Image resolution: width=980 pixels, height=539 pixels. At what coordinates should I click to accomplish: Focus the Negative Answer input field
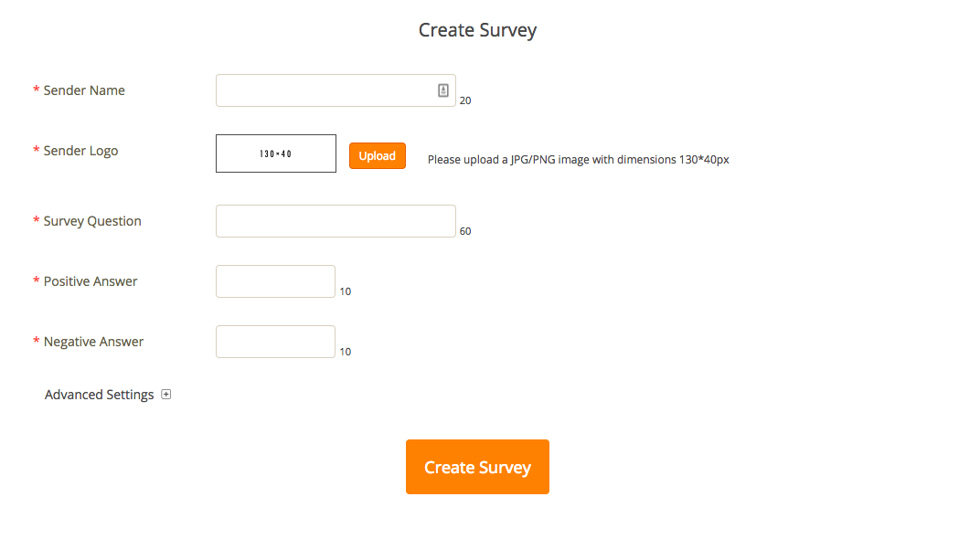[x=276, y=342]
